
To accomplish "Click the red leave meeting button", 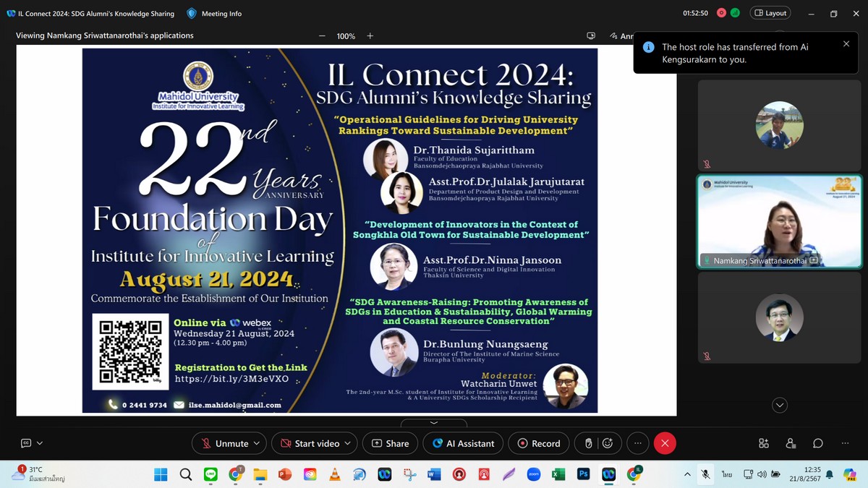I will tap(665, 443).
